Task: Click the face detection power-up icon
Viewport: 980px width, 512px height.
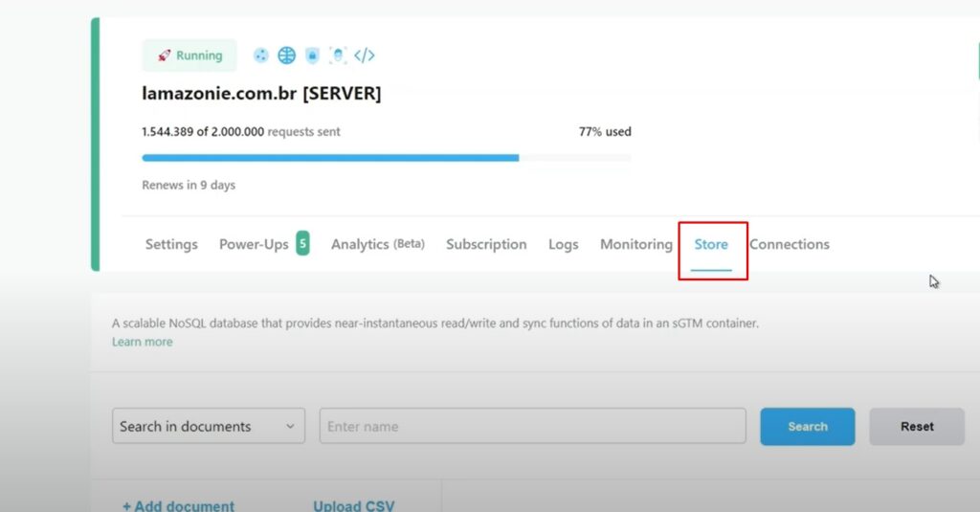Action: click(338, 56)
